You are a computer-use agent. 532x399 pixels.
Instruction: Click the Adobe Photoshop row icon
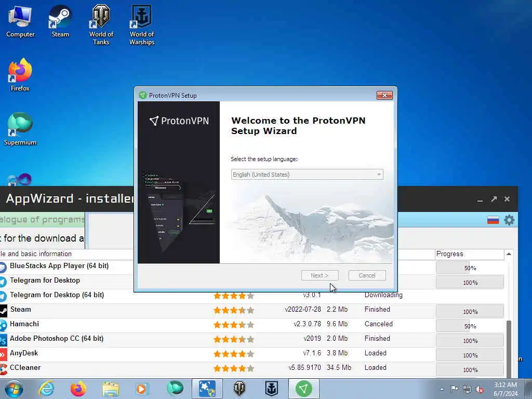pyautogui.click(x=3, y=340)
